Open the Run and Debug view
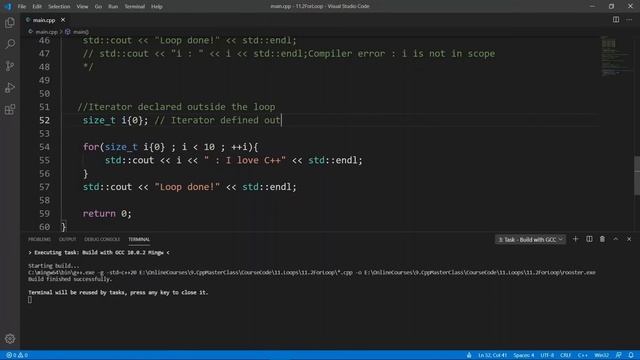Image resolution: width=640 pixels, height=360 pixels. 10,88
